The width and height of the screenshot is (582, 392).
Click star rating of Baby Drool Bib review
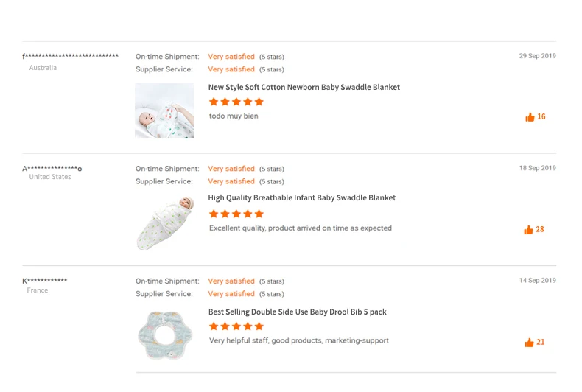click(236, 326)
